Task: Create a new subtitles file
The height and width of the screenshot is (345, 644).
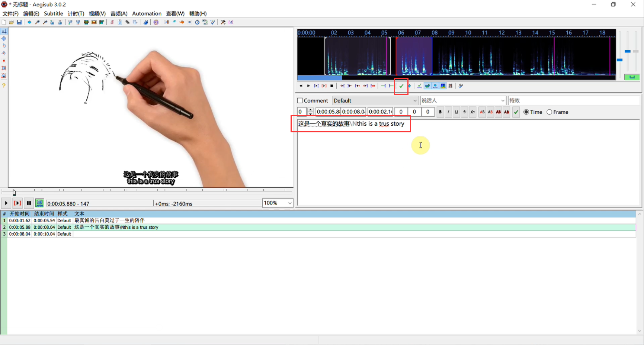Action: tap(4, 22)
